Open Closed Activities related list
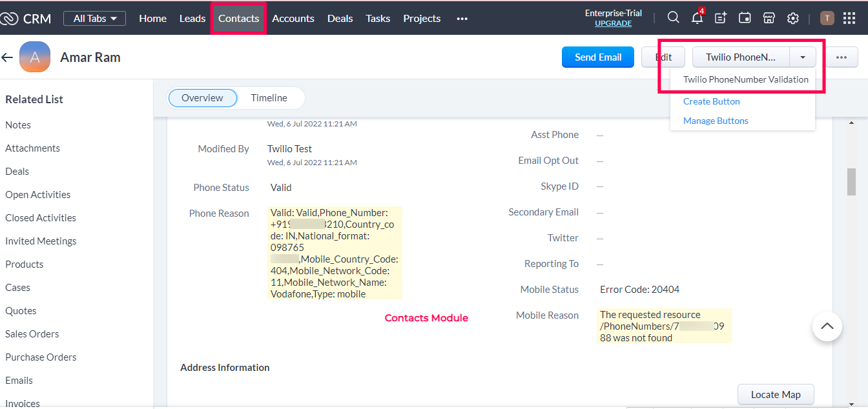This screenshot has height=409, width=868. point(41,218)
